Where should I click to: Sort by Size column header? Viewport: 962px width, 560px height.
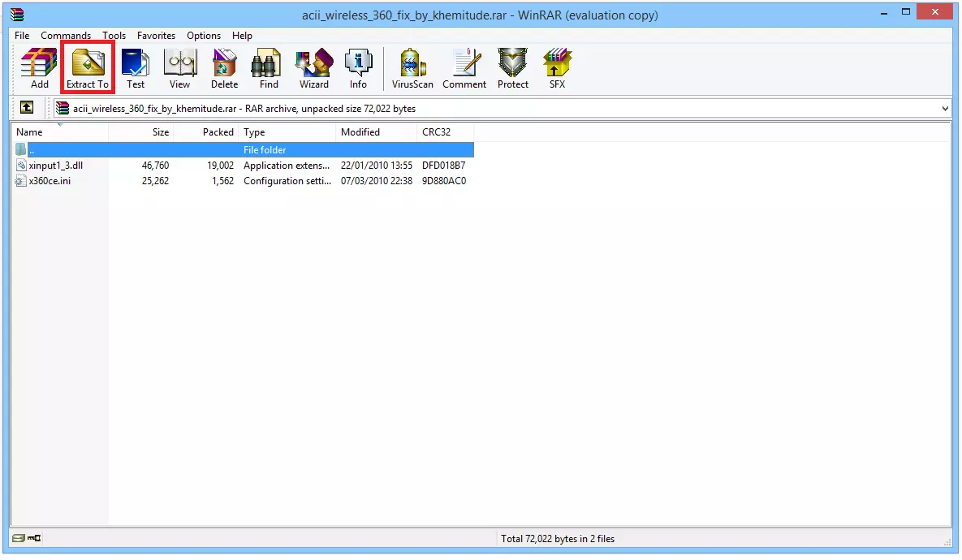[x=140, y=131]
